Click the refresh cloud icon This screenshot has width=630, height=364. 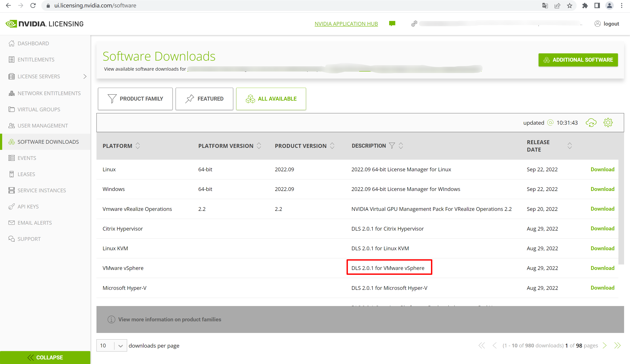click(591, 123)
